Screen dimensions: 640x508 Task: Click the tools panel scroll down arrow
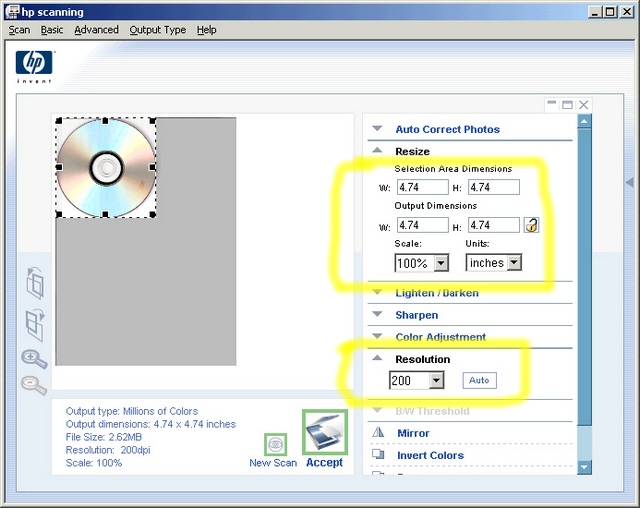coord(584,467)
